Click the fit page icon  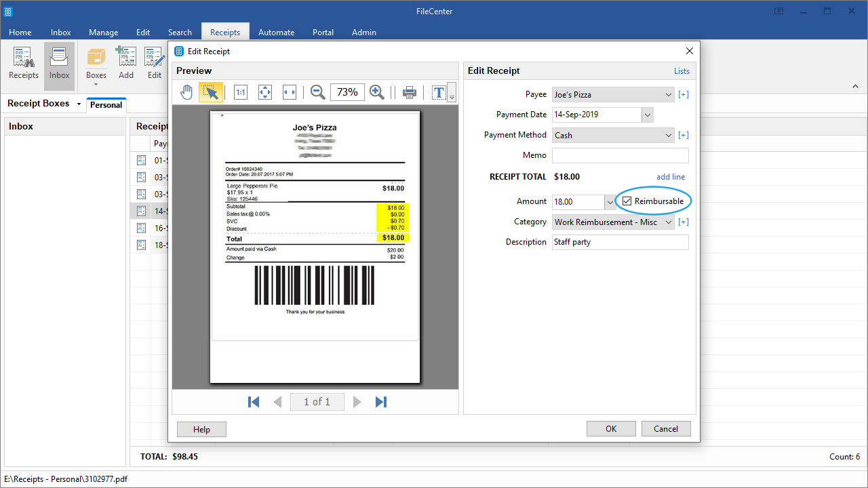pos(265,92)
